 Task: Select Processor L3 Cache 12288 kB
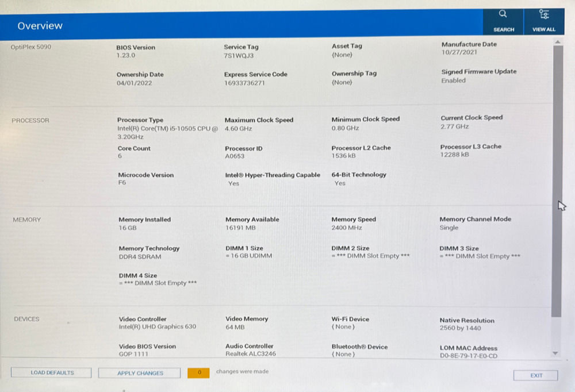point(455,155)
